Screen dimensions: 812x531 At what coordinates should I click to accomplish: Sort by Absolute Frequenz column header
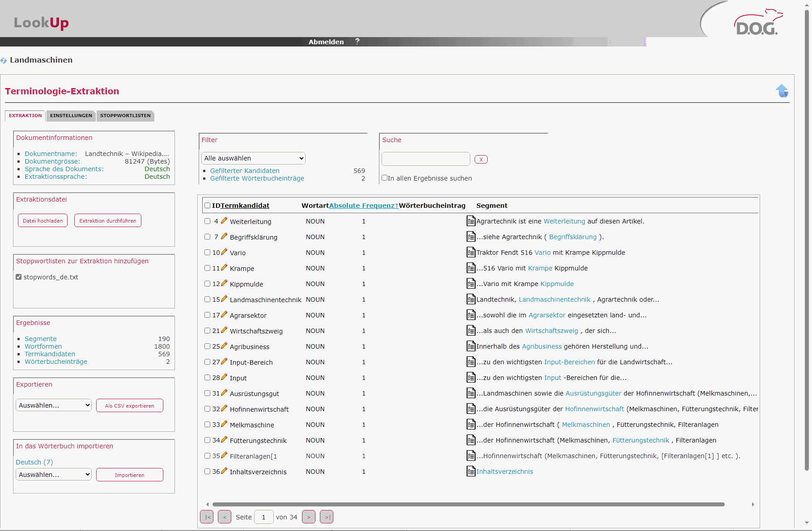pos(363,206)
